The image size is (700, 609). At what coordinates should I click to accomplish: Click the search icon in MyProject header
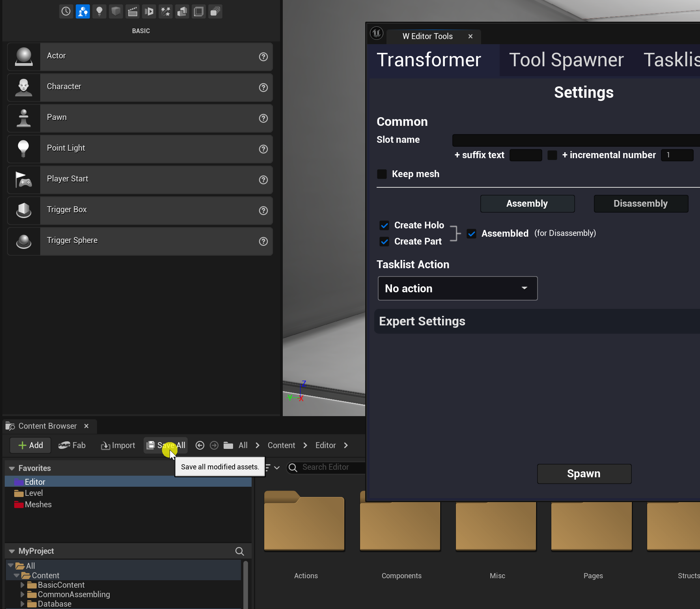239,551
